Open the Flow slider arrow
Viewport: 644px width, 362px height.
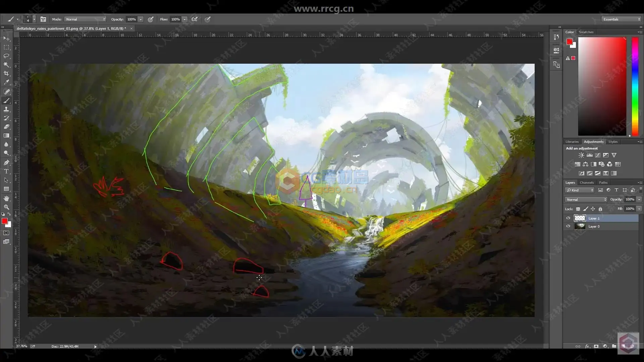click(x=184, y=19)
